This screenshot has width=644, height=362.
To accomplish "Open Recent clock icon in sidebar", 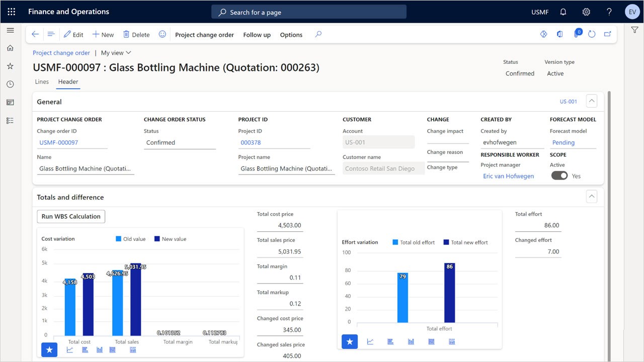I will coord(10,84).
